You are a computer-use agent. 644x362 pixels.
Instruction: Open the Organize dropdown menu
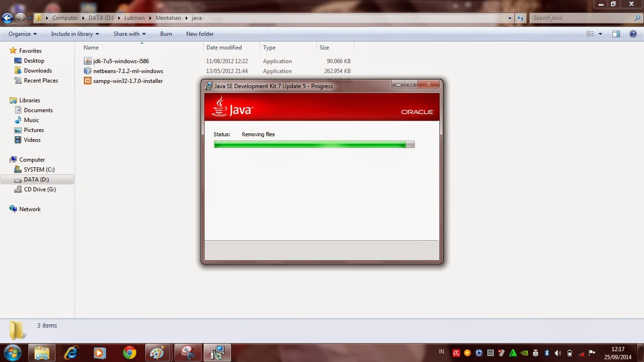pyautogui.click(x=23, y=34)
